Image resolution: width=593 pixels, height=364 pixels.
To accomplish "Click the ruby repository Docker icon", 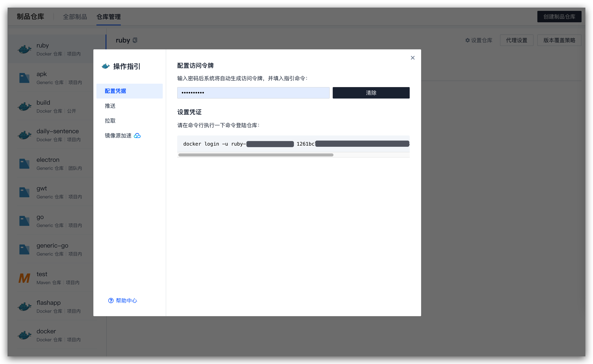I will (24, 49).
